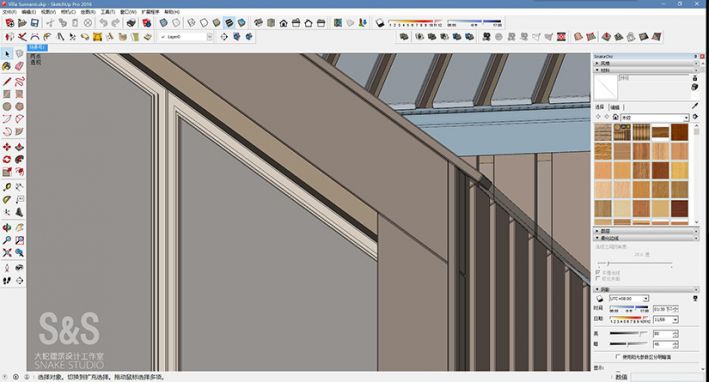Click the Zoom magnifier tool
Viewport: 709px width, 382px height.
pyautogui.click(x=7, y=240)
